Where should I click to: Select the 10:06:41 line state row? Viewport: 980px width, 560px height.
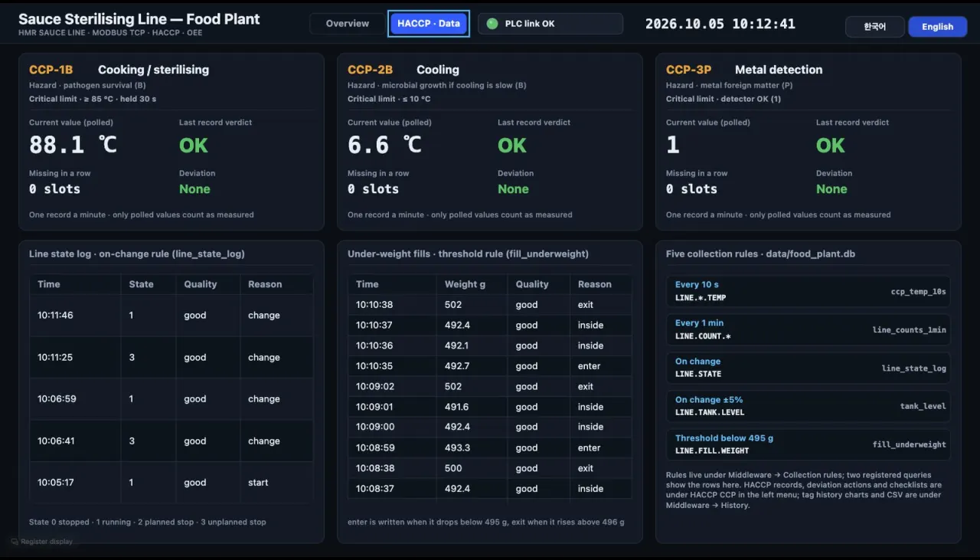[171, 441]
